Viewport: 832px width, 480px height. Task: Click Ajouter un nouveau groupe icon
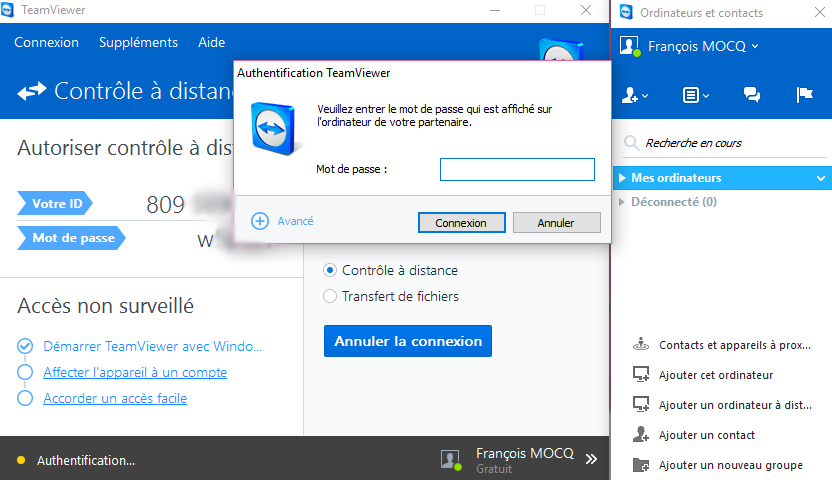pyautogui.click(x=641, y=465)
